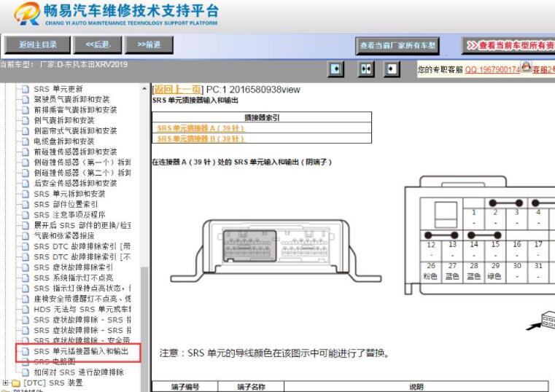Select tree item 侧窗帘式气囊拆卸和安装
Image resolution: width=555 pixels, height=392 pixels.
[75, 130]
